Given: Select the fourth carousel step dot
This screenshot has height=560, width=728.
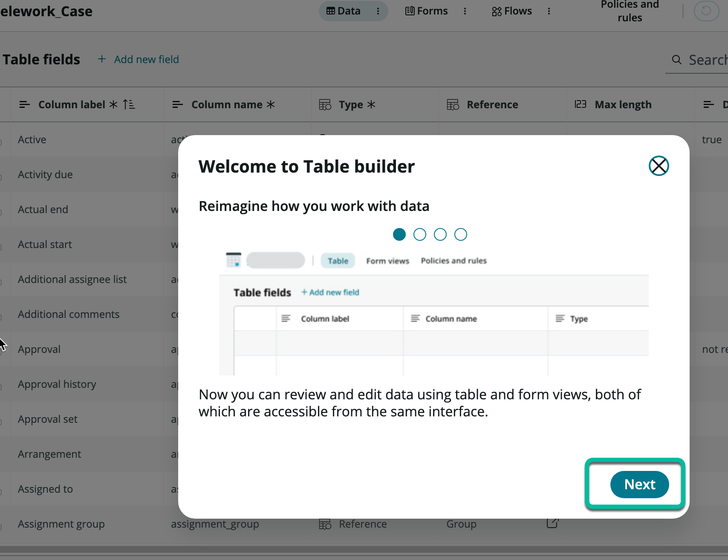Looking at the screenshot, I should click(x=460, y=234).
